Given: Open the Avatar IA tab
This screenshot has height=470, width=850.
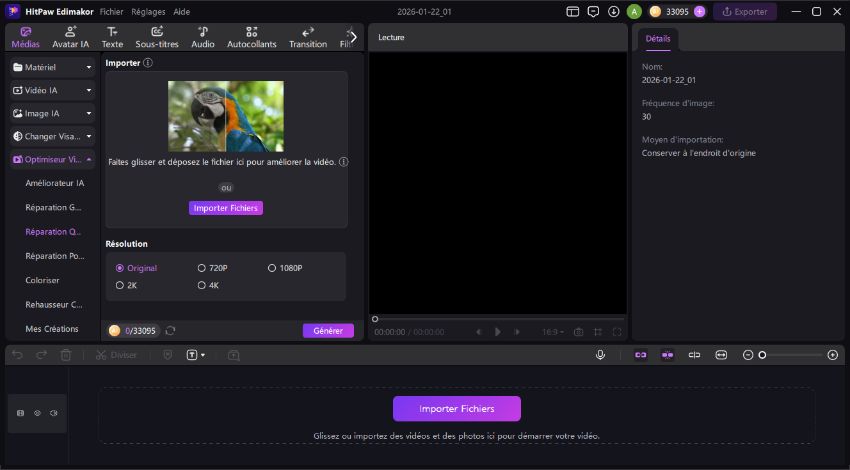Looking at the screenshot, I should point(70,37).
